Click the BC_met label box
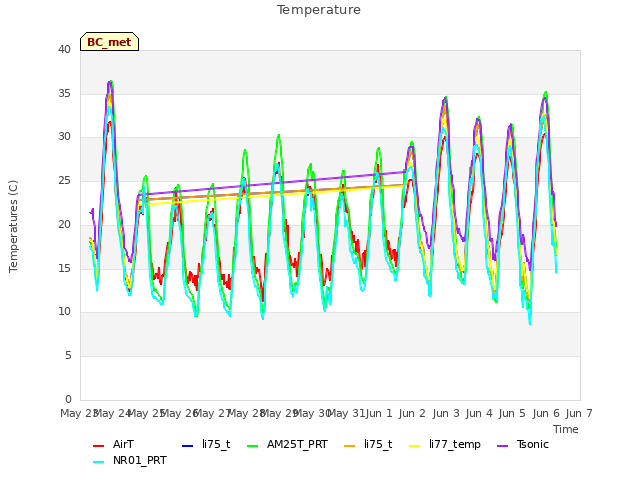 (x=109, y=42)
